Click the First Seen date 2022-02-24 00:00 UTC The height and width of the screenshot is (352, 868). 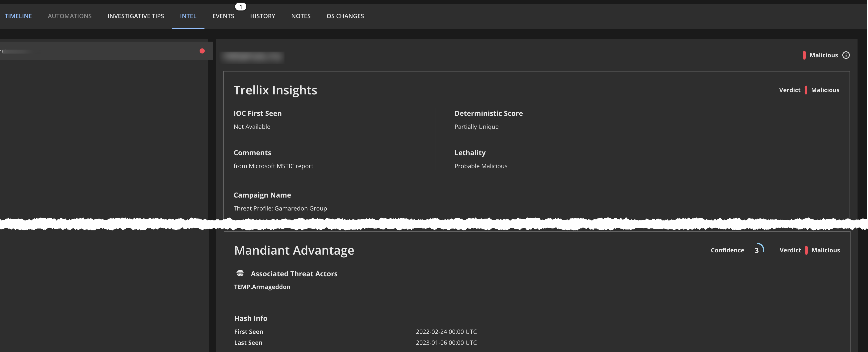[446, 332]
